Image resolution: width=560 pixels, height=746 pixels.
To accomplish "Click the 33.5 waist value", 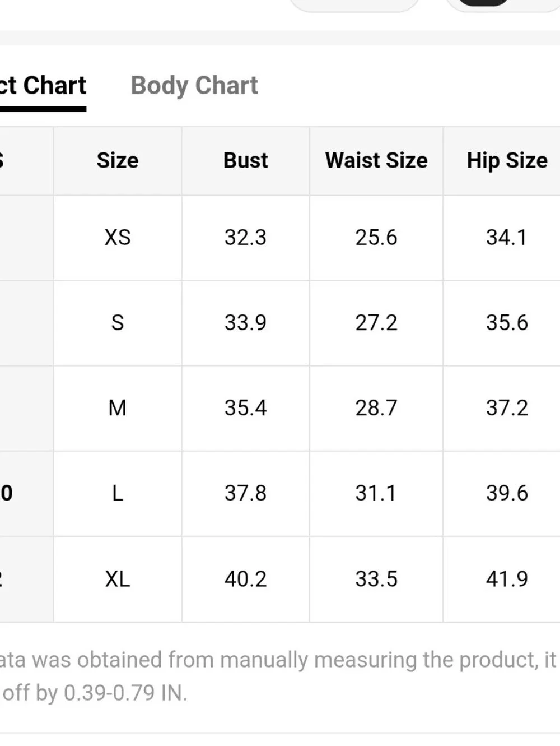I will click(x=376, y=579).
